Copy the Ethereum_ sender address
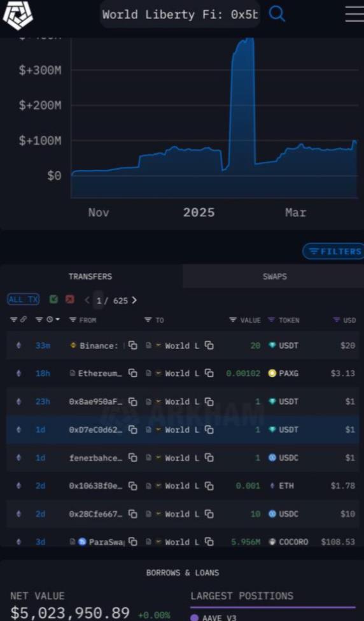364x621 pixels. pyautogui.click(x=132, y=373)
